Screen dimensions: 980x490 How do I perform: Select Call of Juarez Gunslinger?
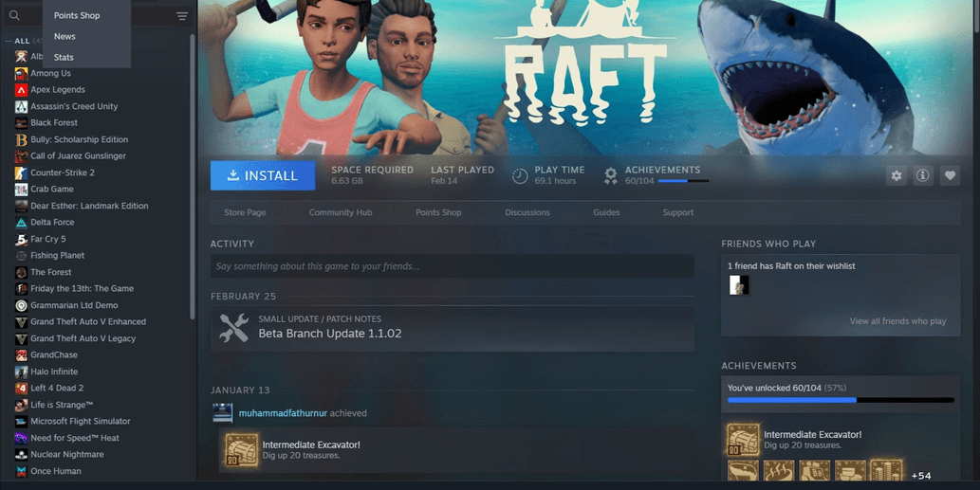[78, 156]
